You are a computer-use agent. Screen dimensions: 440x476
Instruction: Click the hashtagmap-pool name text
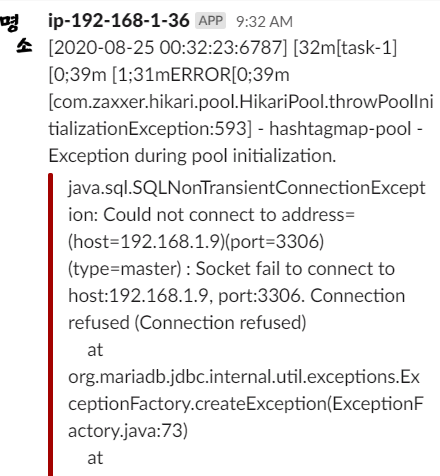click(x=340, y=129)
